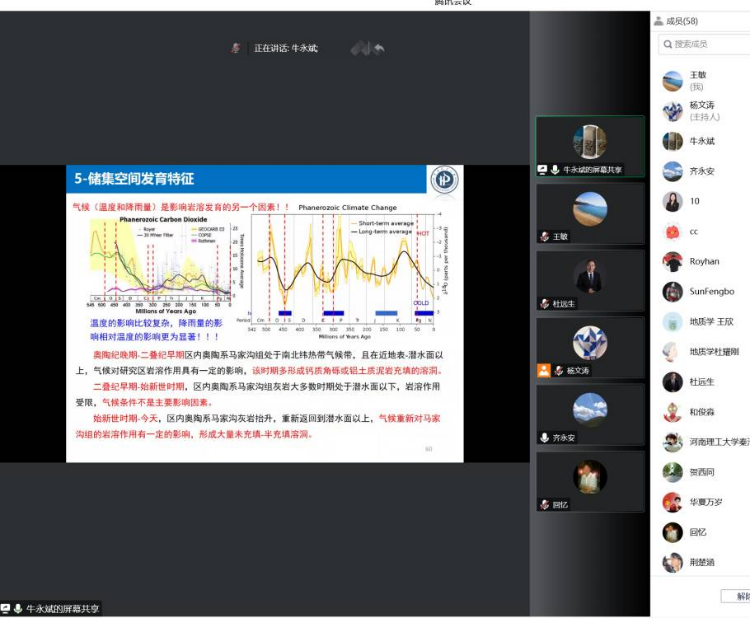The height and width of the screenshot is (618, 750).
Task: Select member SunFengbo in the members list
Action: [711, 291]
